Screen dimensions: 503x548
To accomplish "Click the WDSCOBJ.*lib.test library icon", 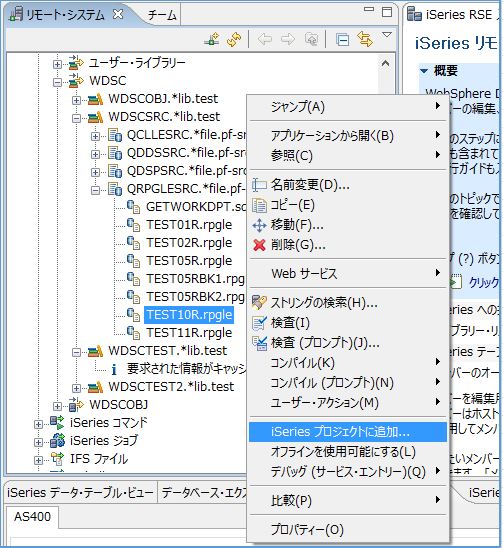I will 95,99.
